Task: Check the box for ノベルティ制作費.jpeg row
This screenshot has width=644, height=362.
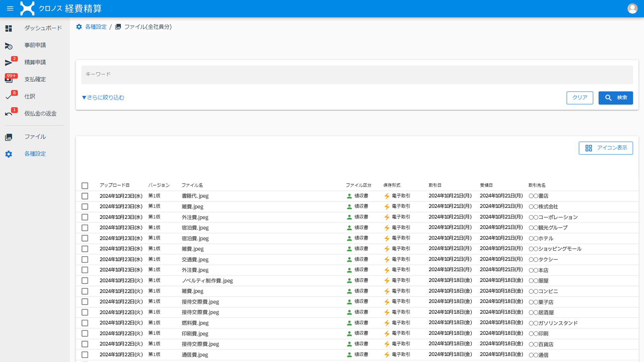Action: coord(85,281)
